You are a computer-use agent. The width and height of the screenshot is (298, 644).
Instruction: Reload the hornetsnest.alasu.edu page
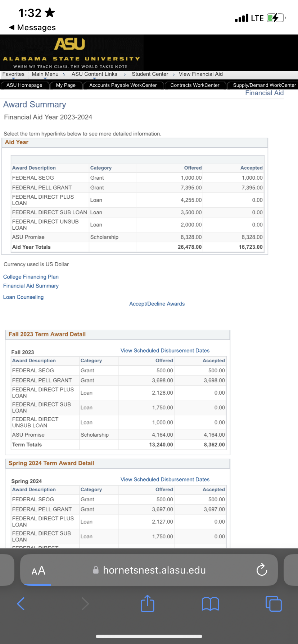coord(262,570)
